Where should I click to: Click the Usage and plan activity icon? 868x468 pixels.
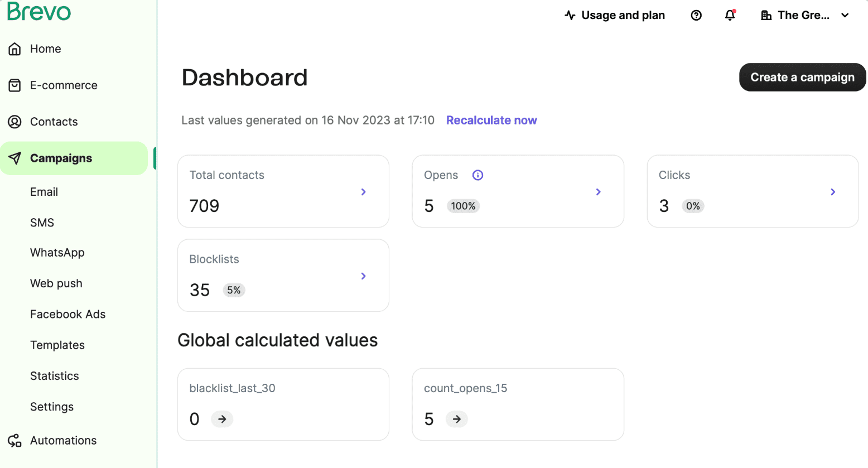[x=570, y=15]
